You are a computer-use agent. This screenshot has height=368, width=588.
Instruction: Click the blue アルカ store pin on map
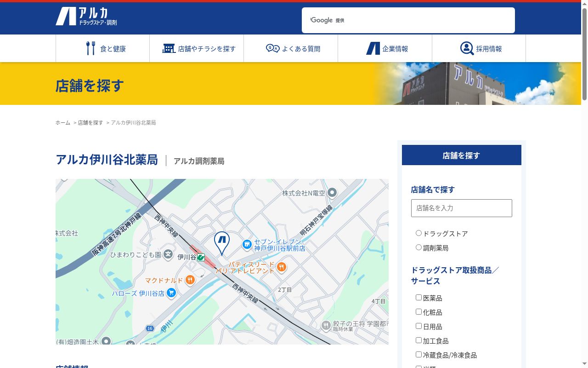pyautogui.click(x=222, y=243)
